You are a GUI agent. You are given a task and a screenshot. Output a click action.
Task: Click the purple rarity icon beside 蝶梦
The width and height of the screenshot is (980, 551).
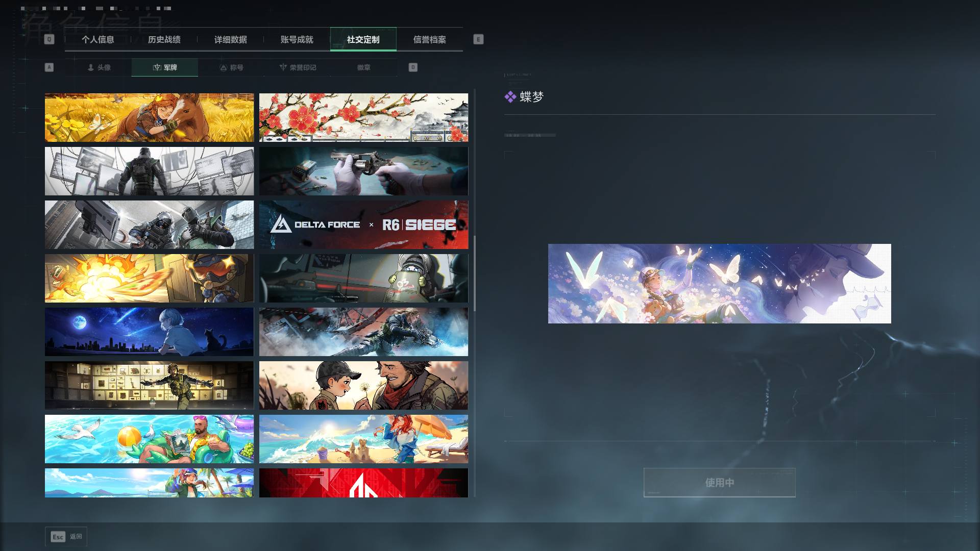coord(510,97)
